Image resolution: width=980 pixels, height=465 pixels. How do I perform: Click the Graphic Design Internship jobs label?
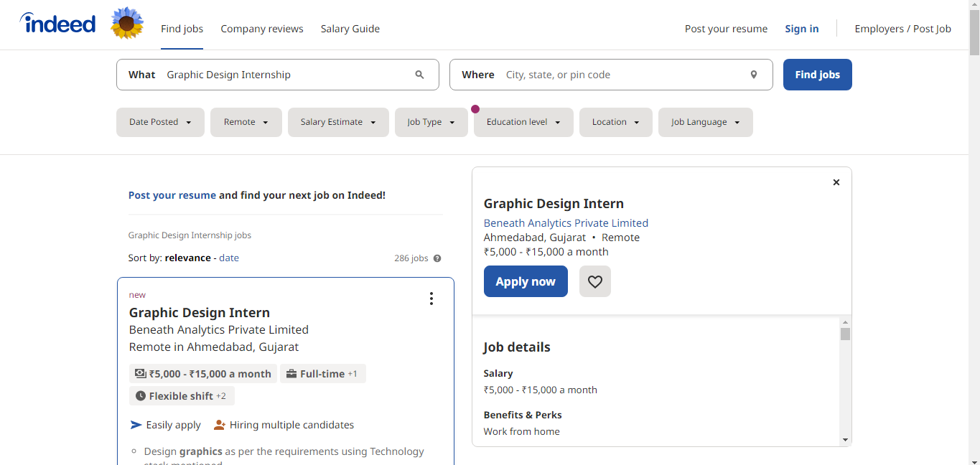[190, 235]
